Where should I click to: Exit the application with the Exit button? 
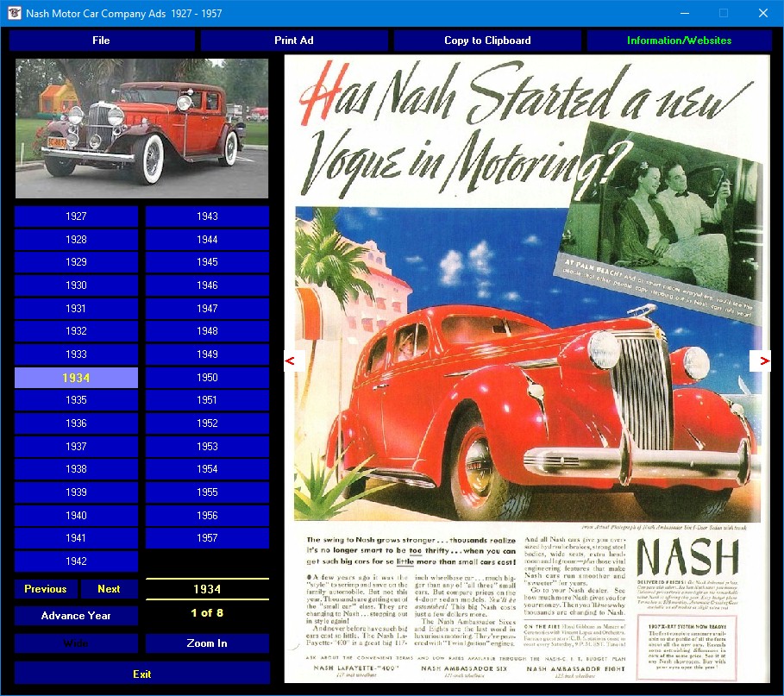tap(142, 674)
